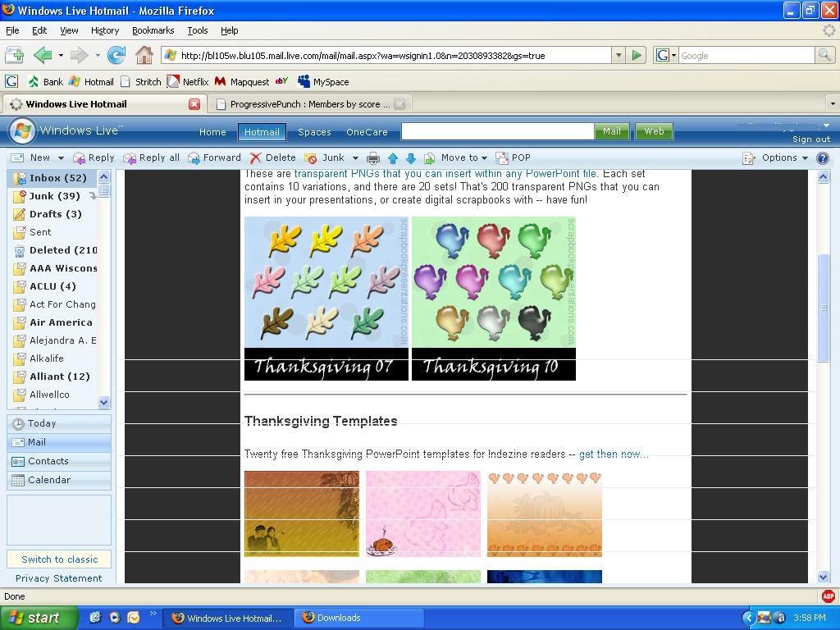The width and height of the screenshot is (840, 630).
Task: Expand the Junk dropdown arrow
Action: pos(354,158)
